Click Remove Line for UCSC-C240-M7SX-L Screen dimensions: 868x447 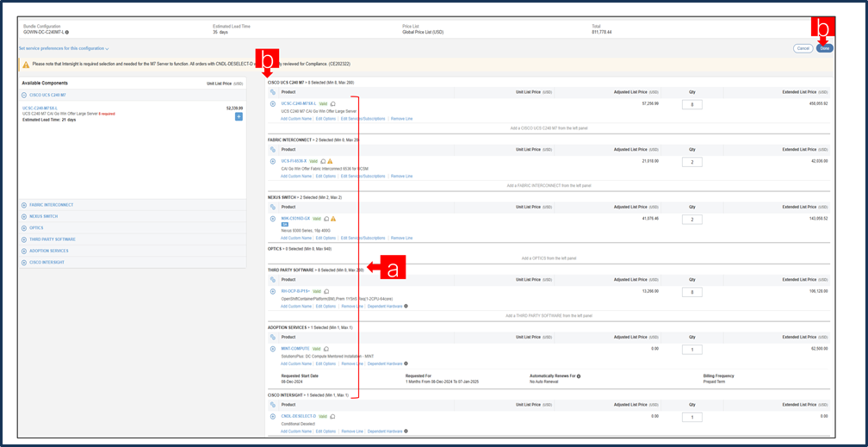point(401,119)
